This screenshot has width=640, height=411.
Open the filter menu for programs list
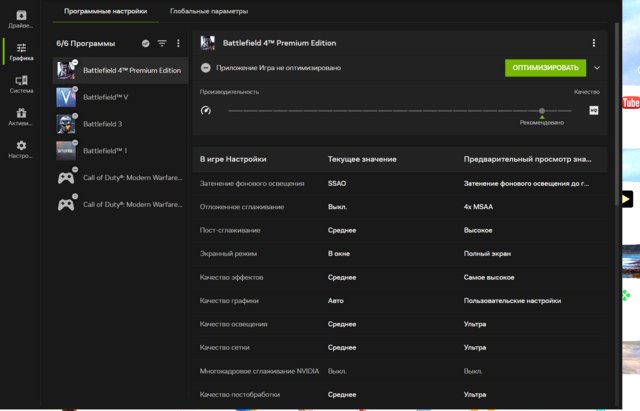[x=162, y=44]
